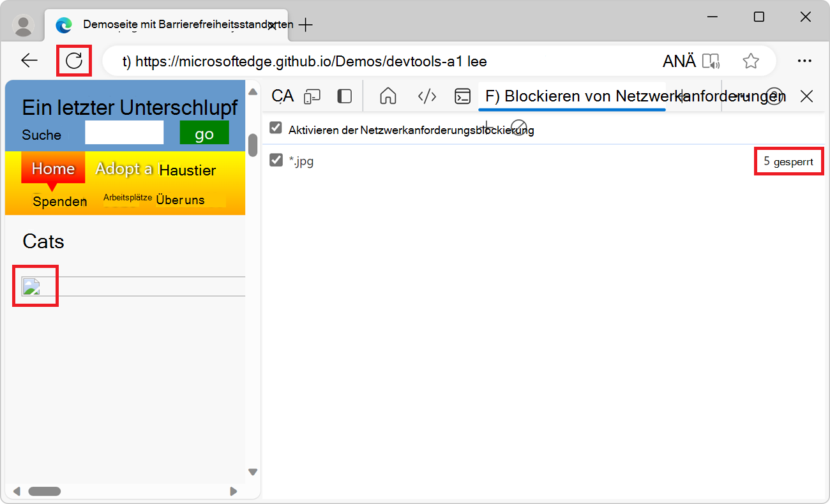Open the Sources panel code icon
830x504 pixels.
(427, 96)
